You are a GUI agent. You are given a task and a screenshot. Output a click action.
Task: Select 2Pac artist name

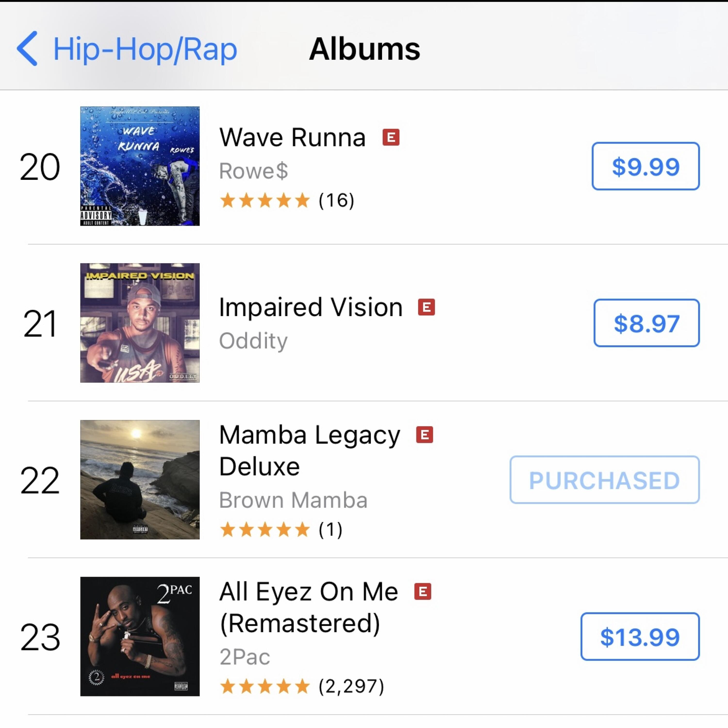point(245,657)
